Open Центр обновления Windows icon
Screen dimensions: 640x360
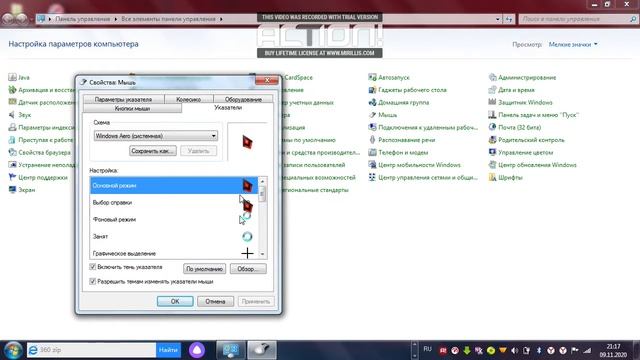pos(492,165)
